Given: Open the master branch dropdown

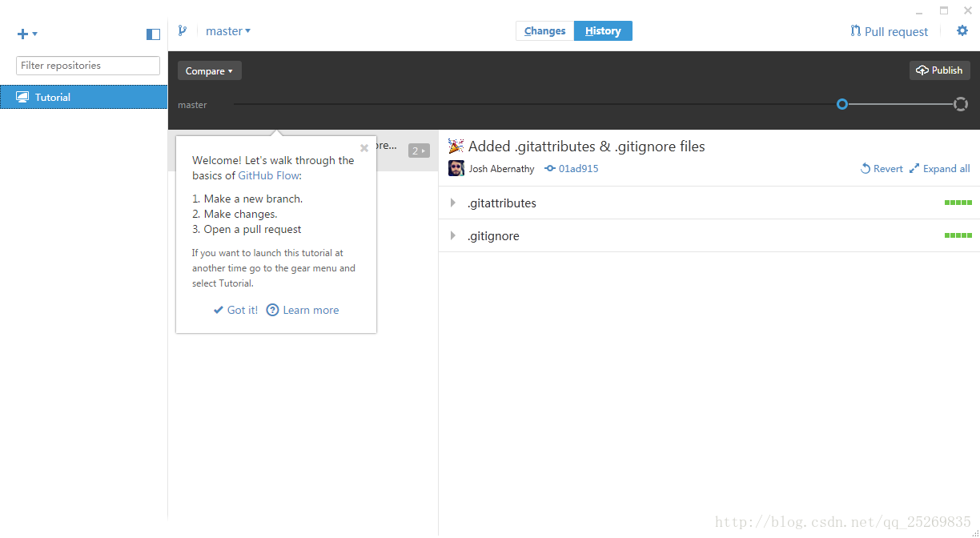Looking at the screenshot, I should [228, 31].
